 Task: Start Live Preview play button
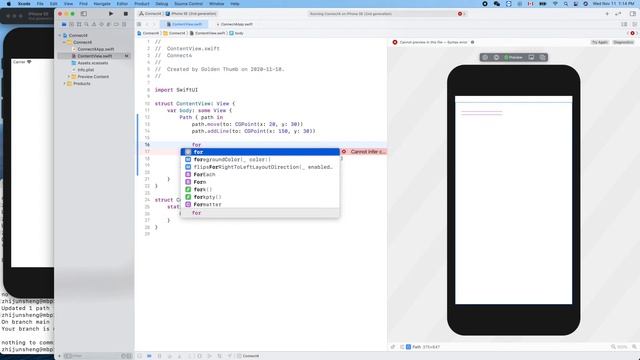[x=485, y=58]
